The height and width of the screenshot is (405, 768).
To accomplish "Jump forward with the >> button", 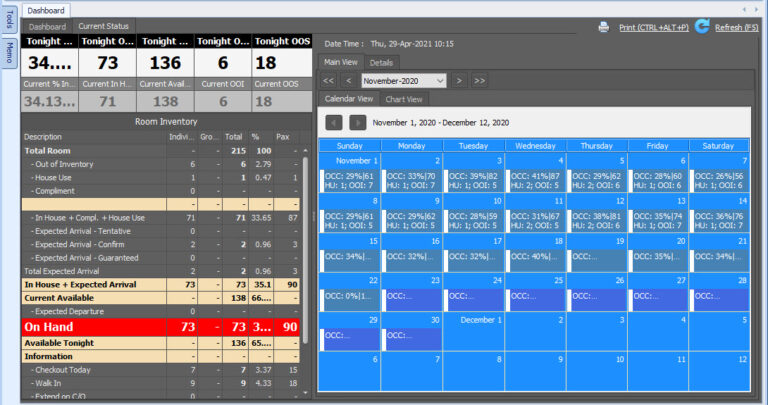I will tap(479, 80).
